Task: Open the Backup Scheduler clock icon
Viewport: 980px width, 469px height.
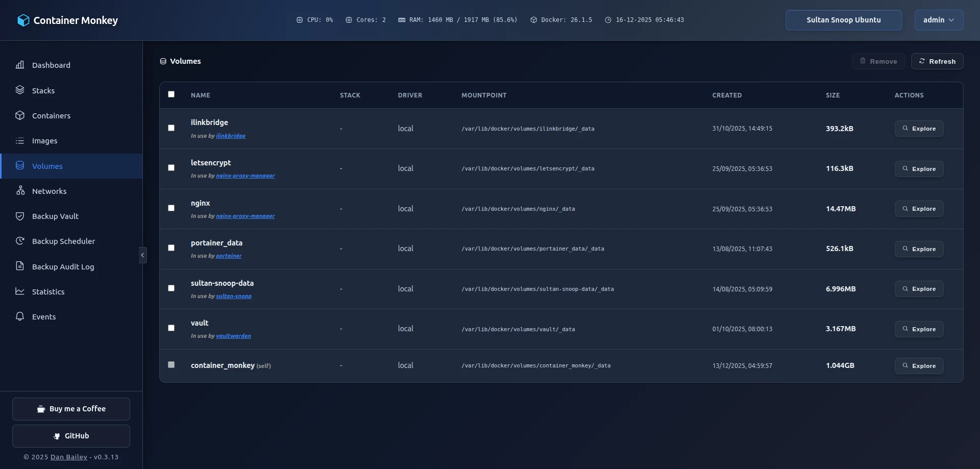Action: tap(20, 241)
